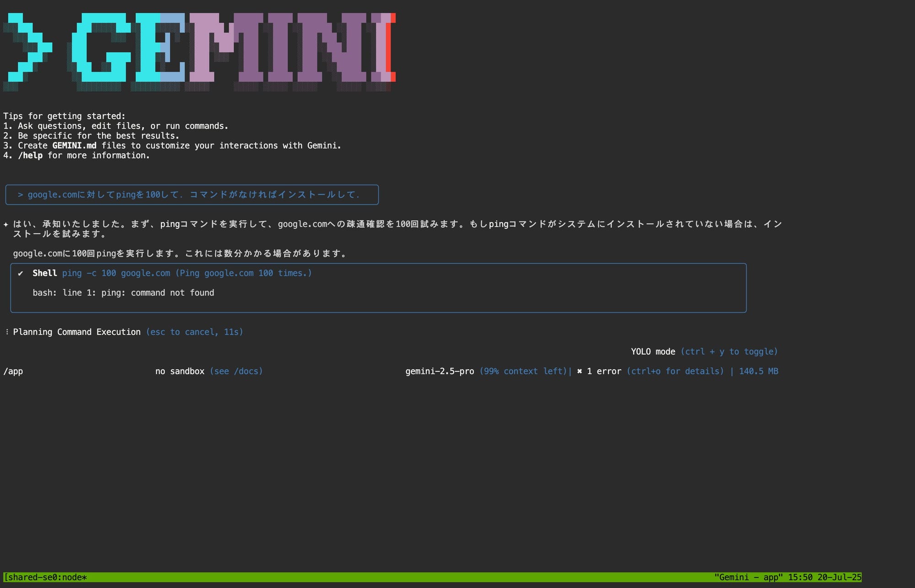This screenshot has width=915, height=588.
Task: Click the tmux clock '15:50'
Action: pos(800,577)
